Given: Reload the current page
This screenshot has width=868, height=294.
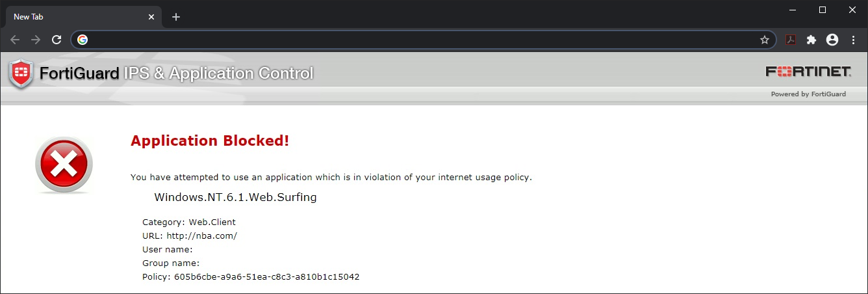Looking at the screenshot, I should [57, 40].
